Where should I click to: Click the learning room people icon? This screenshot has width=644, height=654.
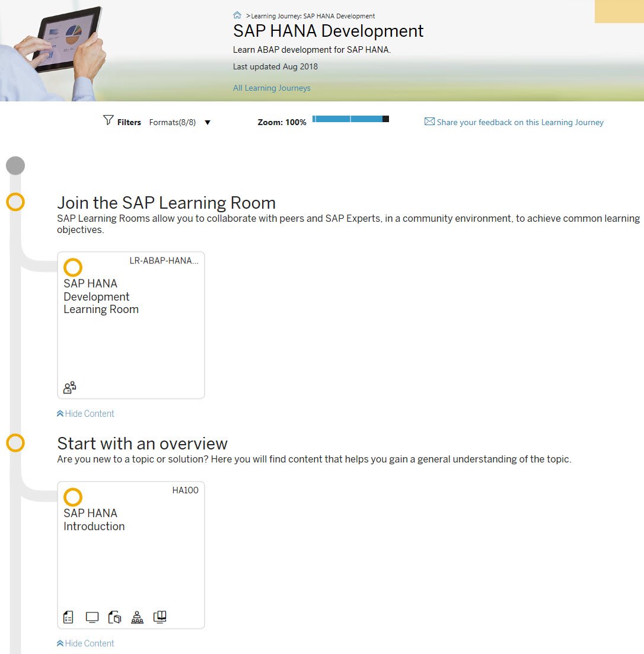[x=69, y=387]
